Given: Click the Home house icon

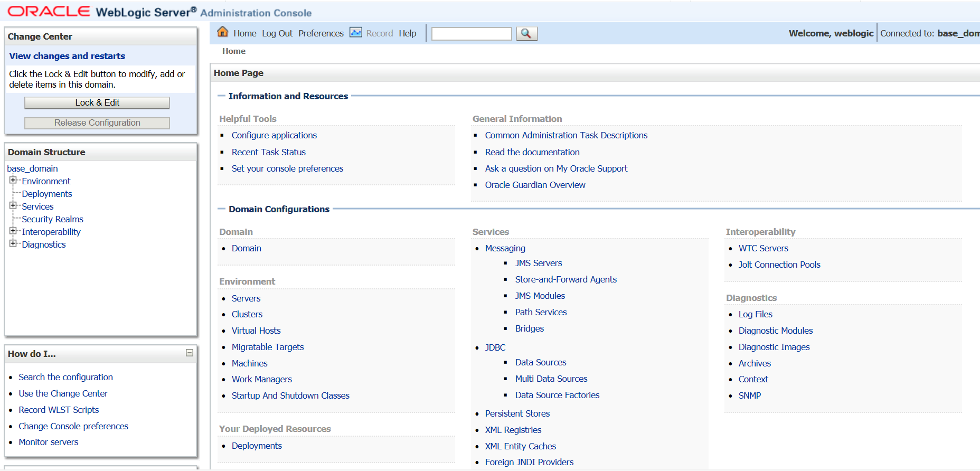Looking at the screenshot, I should click(223, 32).
